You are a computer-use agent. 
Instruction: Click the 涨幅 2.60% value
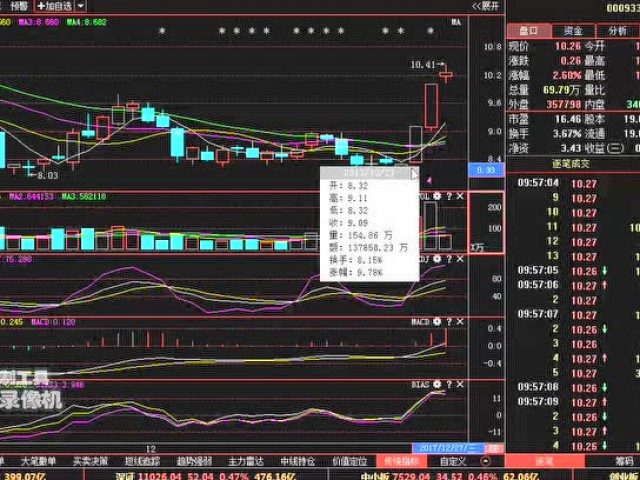click(x=567, y=76)
